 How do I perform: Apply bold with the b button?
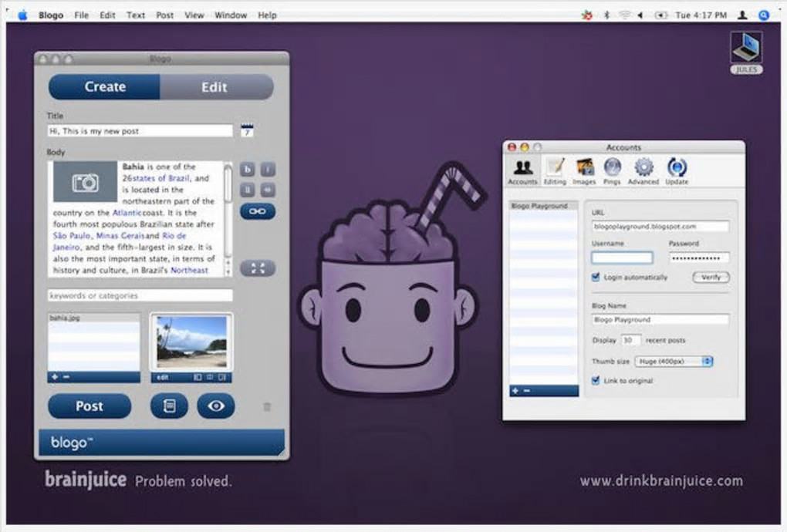(248, 170)
